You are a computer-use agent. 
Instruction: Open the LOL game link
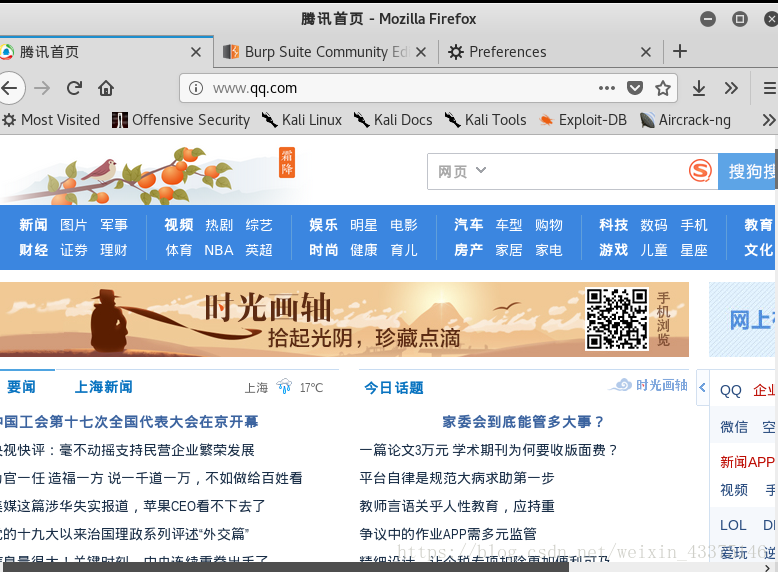[x=733, y=525]
